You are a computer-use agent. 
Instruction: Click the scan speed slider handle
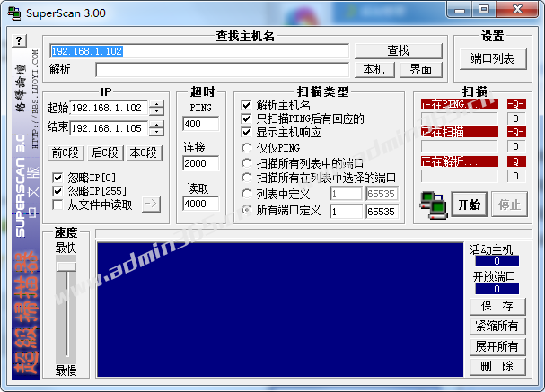coord(66,266)
